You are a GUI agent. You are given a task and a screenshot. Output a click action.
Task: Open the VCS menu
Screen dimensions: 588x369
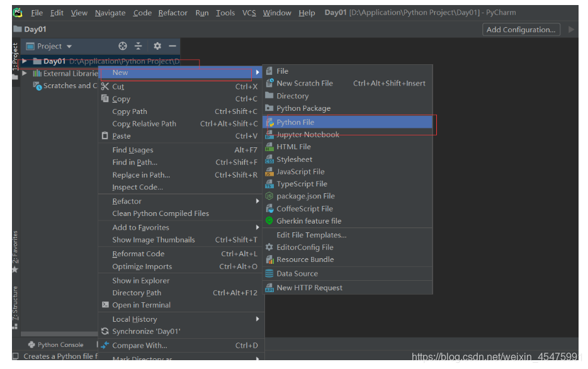pyautogui.click(x=249, y=13)
